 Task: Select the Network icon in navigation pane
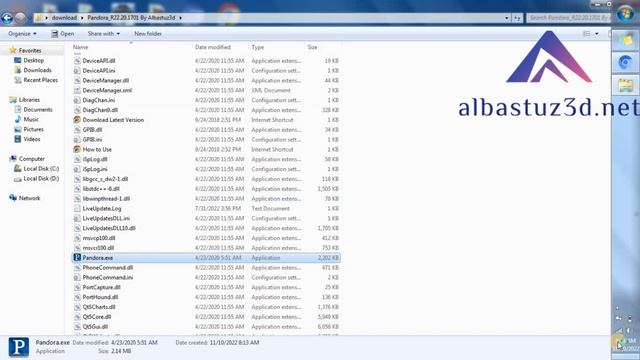(13, 198)
